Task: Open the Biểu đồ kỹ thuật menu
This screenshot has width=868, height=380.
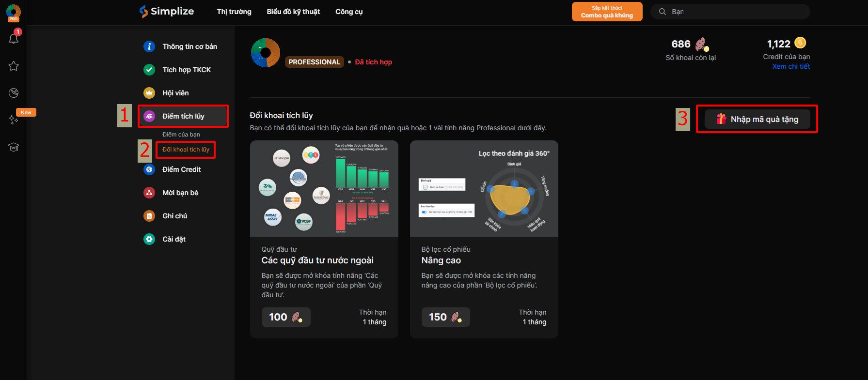Action: pos(293,12)
